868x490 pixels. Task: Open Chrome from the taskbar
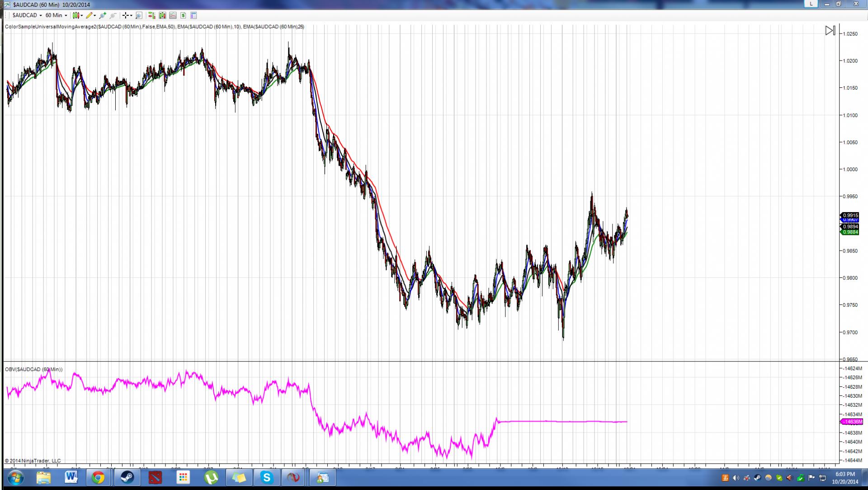[x=98, y=477]
